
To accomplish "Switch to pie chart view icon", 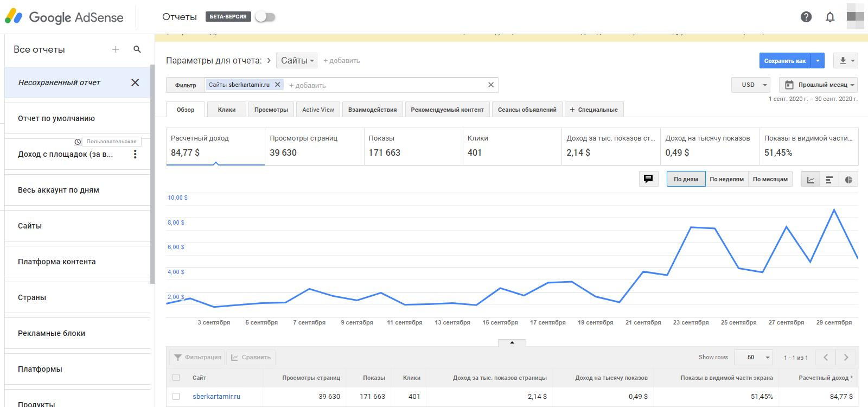I will [848, 180].
